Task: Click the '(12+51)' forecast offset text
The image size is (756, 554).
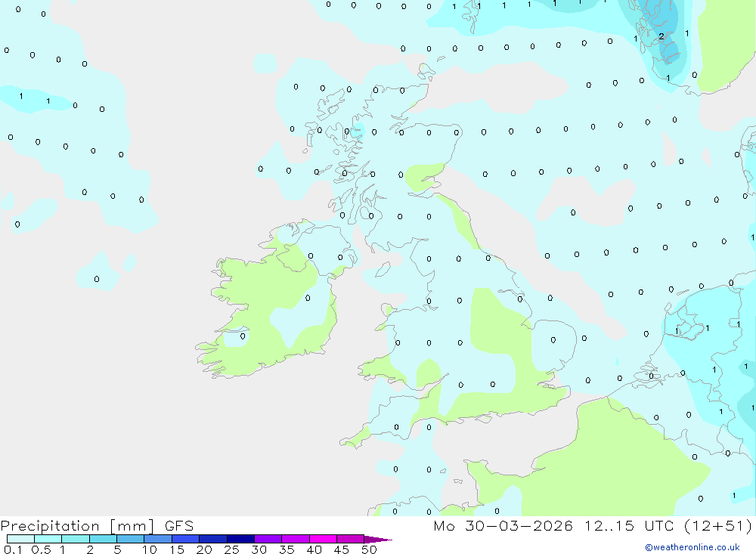Action: pyautogui.click(x=718, y=526)
